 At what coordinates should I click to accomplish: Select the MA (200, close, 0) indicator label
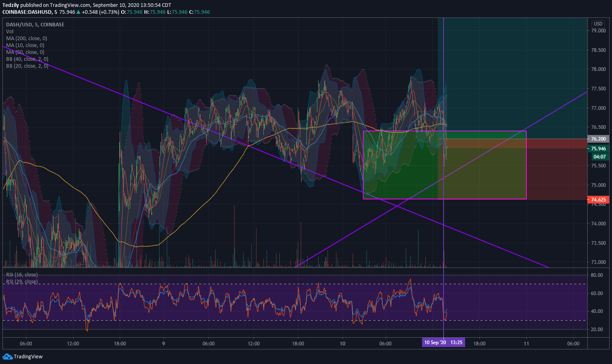26,39
